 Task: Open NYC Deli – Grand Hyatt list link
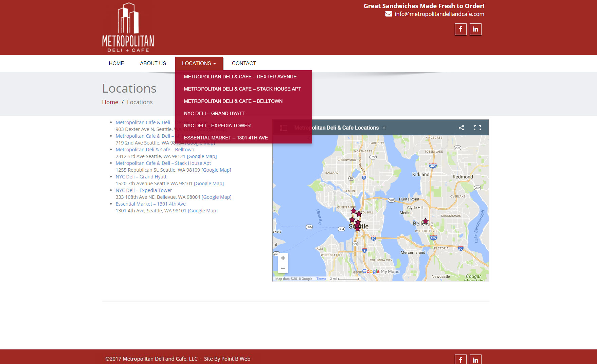141,177
